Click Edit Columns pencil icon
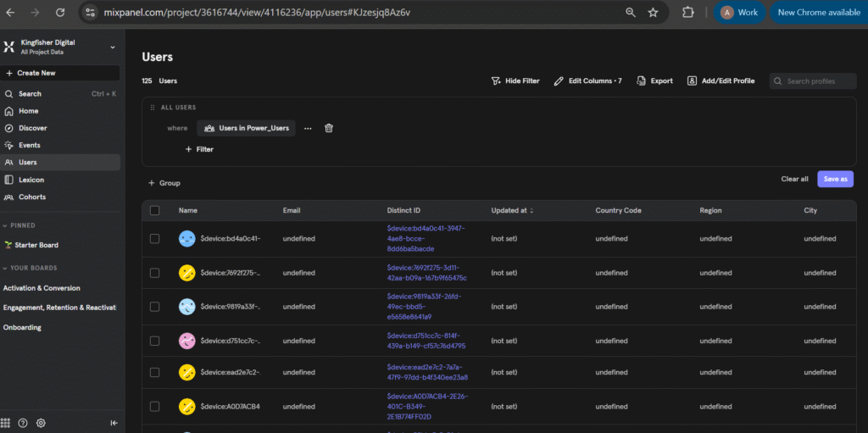Viewport: 868px width, 433px height. 559,80
